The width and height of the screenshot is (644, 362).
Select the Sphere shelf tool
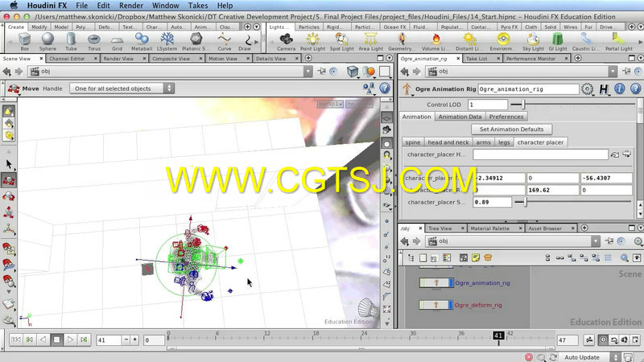click(x=47, y=42)
